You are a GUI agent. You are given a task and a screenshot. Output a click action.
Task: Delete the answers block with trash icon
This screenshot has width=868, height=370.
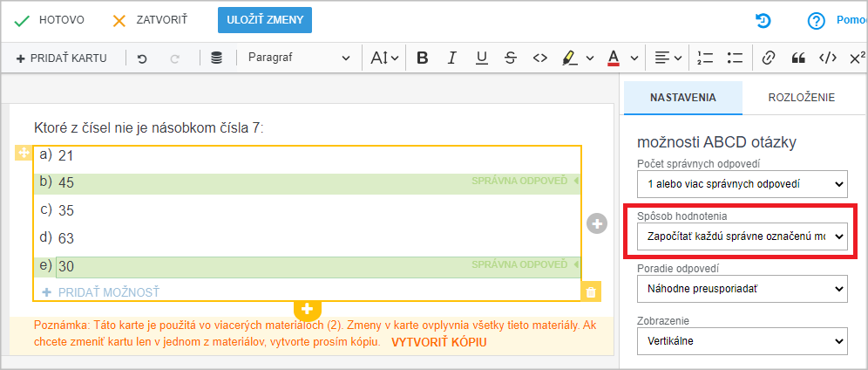(x=591, y=292)
